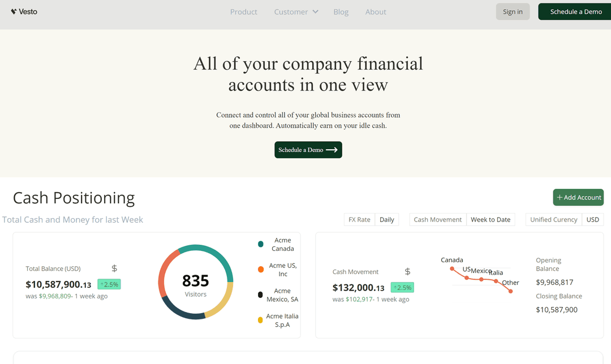This screenshot has height=364, width=611.
Task: Click the dollar icon beside Total Balance
Action: pos(114,268)
